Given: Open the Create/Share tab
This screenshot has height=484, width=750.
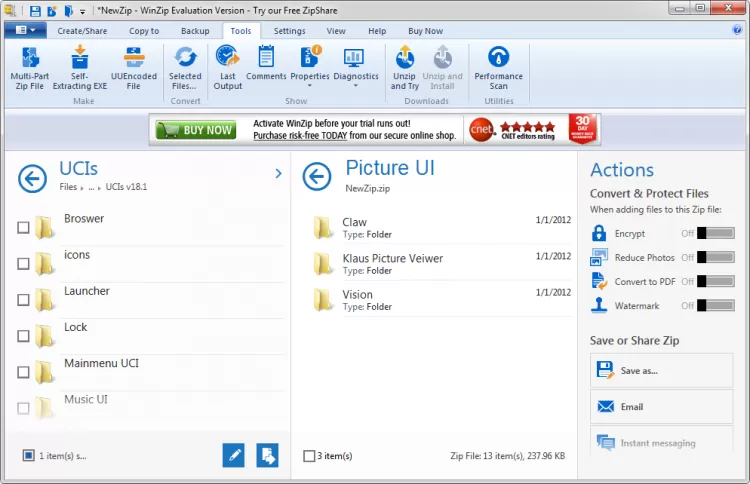Looking at the screenshot, I should (82, 31).
